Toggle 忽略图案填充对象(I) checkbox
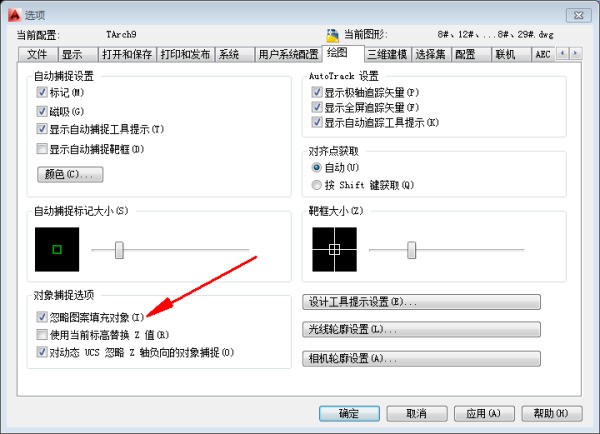600x434 pixels. [x=42, y=317]
